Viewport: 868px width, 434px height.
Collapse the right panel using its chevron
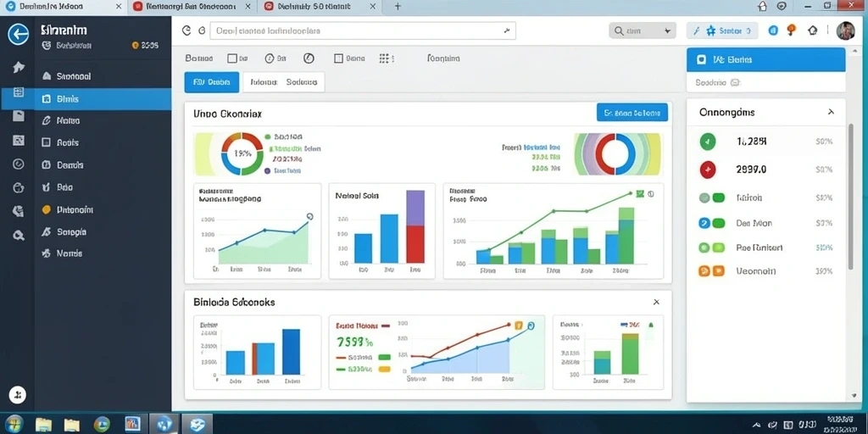pos(831,112)
